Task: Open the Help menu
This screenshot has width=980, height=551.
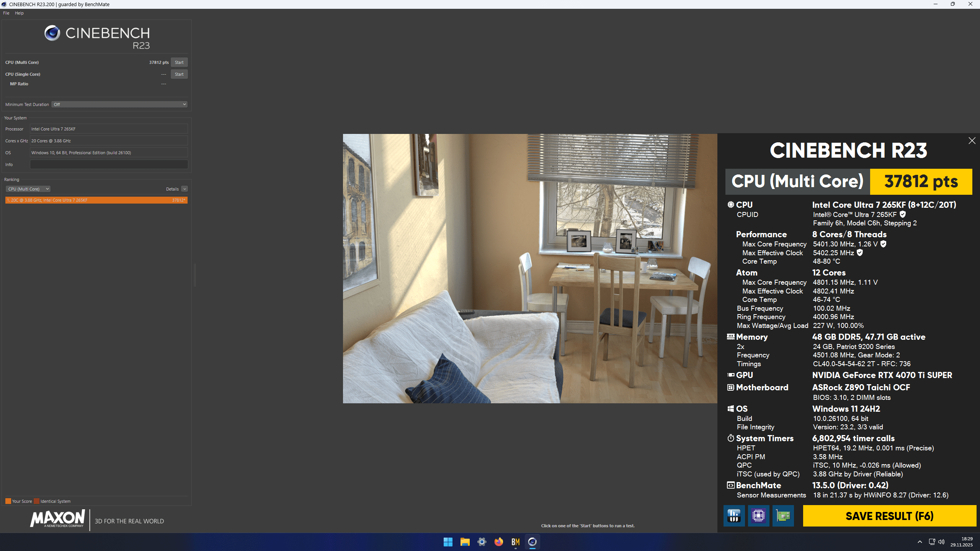Action: 19,13
